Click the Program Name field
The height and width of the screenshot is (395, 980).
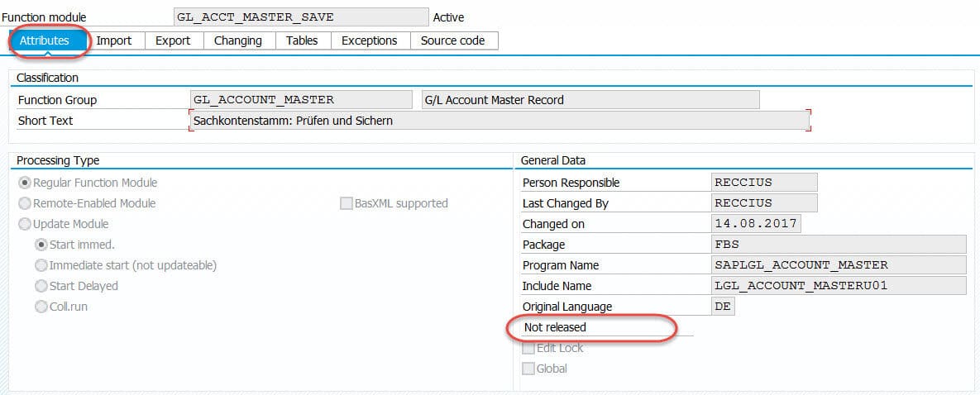coord(839,265)
